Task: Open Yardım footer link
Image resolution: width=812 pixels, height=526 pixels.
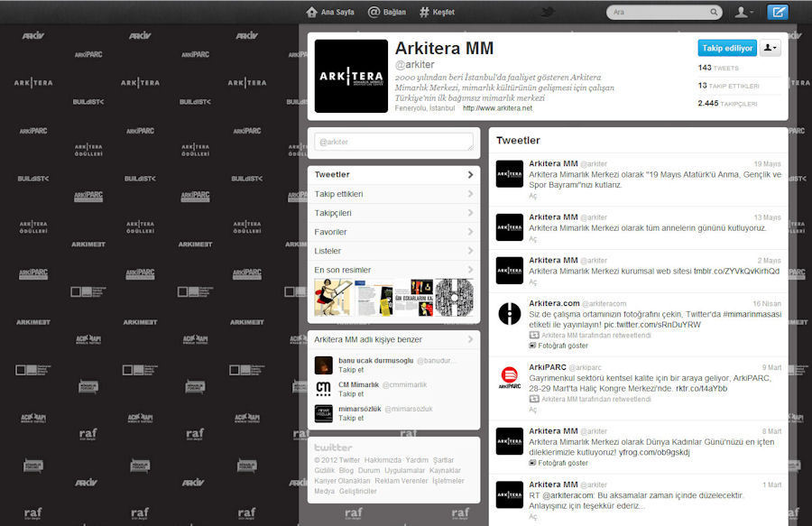Action: (417, 460)
